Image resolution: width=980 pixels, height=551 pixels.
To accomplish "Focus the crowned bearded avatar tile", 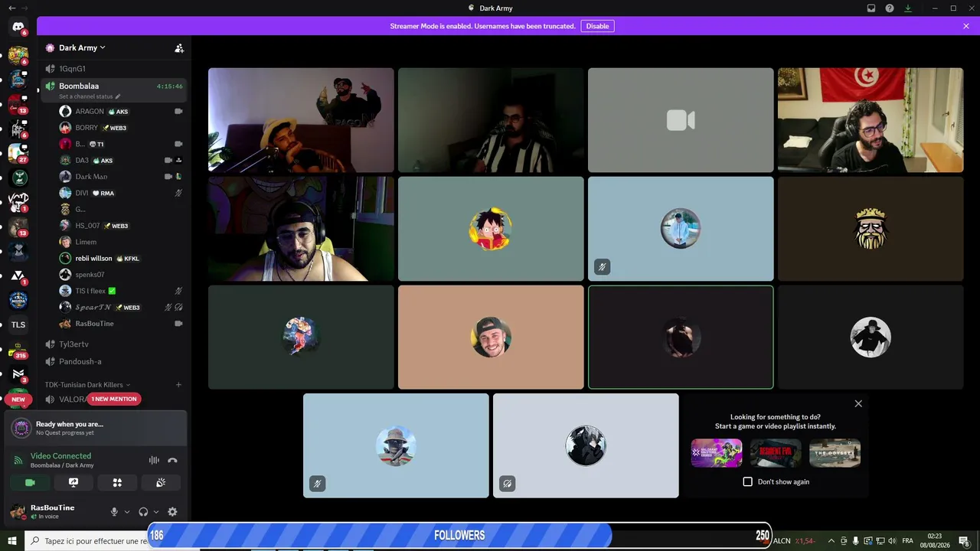I will pyautogui.click(x=871, y=229).
